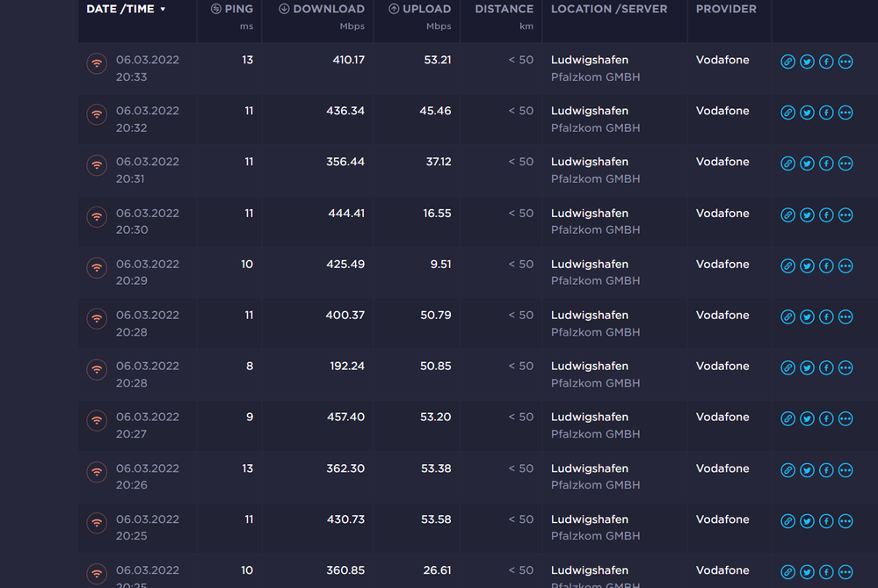
Task: Share the 360.85 Mbps result on Twitter
Action: click(807, 572)
